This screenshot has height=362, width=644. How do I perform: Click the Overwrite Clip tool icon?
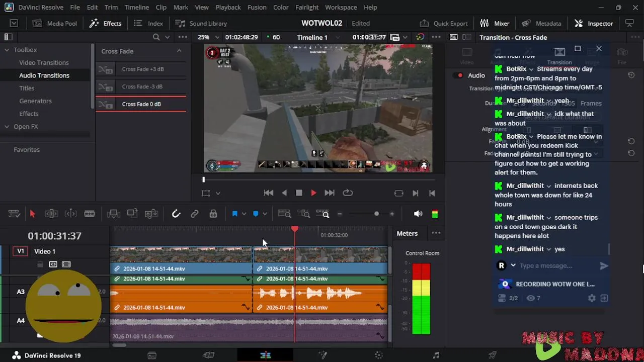[132, 214]
